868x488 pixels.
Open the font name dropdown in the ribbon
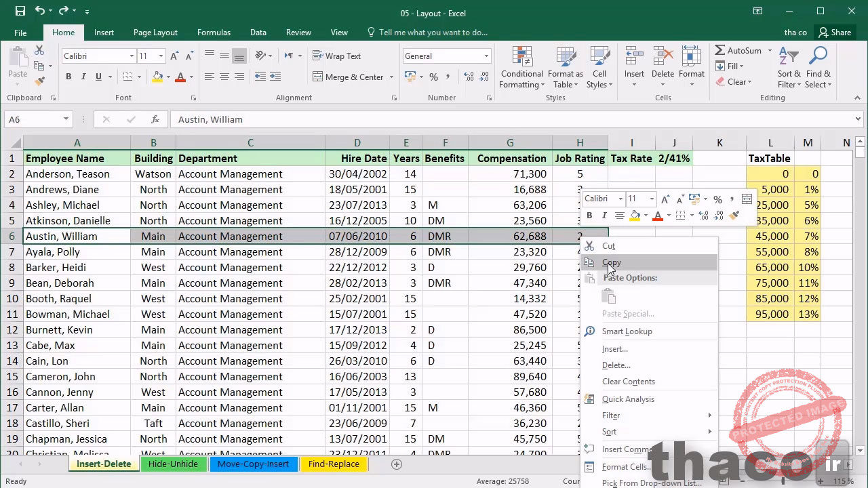(132, 56)
